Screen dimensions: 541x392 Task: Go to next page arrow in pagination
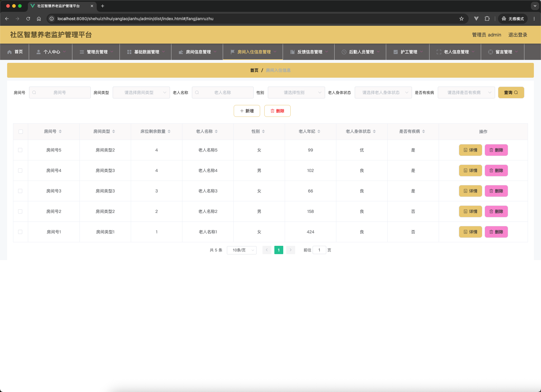coord(291,250)
